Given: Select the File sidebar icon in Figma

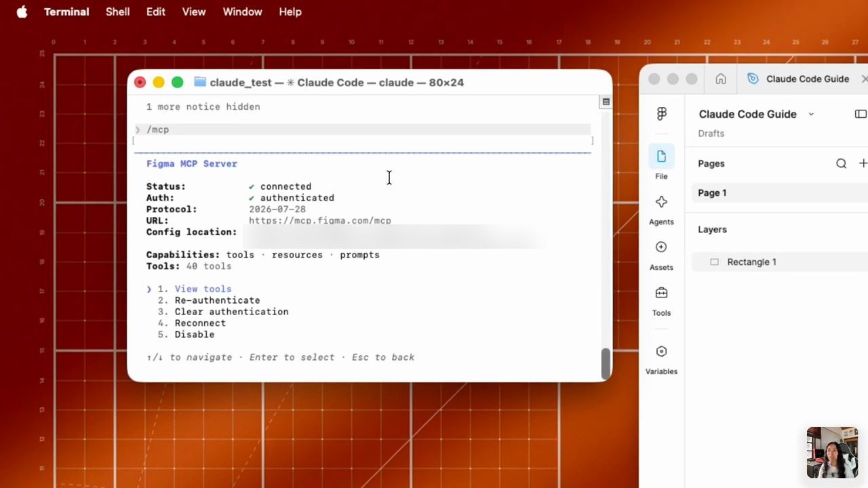Looking at the screenshot, I should pyautogui.click(x=661, y=163).
